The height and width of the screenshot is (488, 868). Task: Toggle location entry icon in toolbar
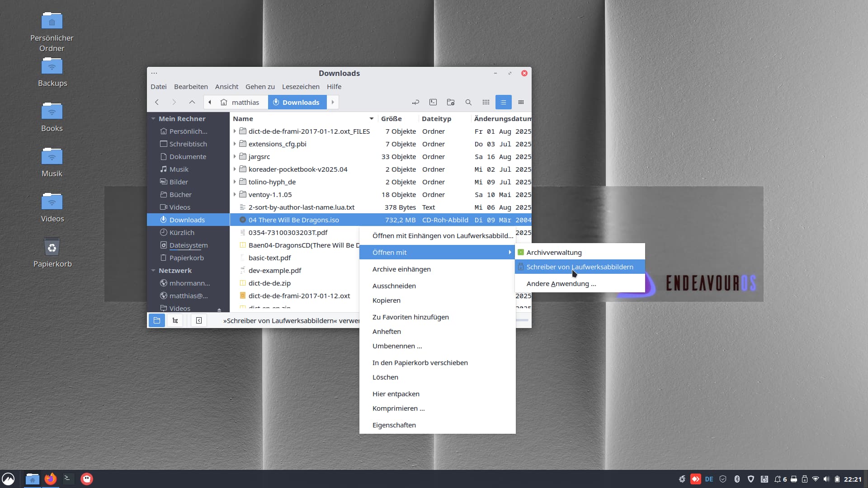[415, 102]
